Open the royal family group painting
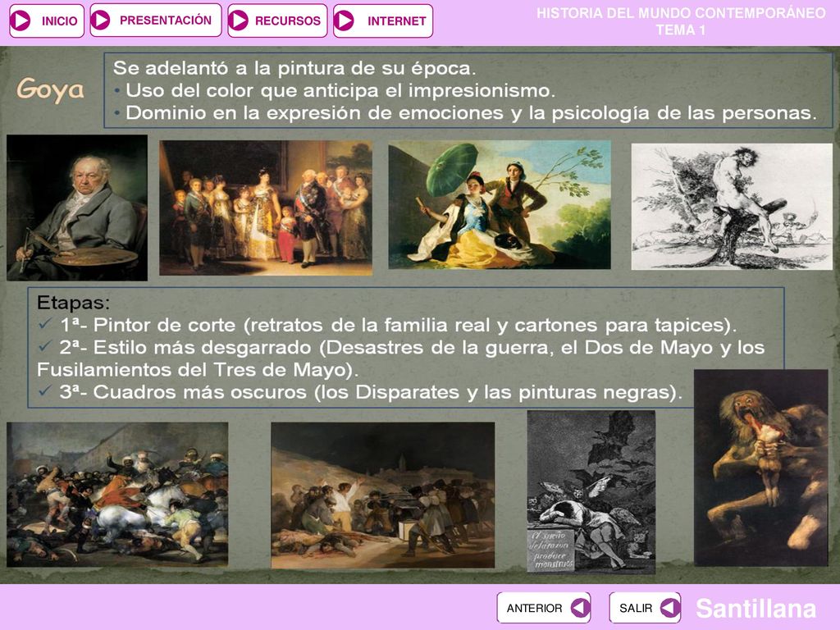 coord(266,208)
